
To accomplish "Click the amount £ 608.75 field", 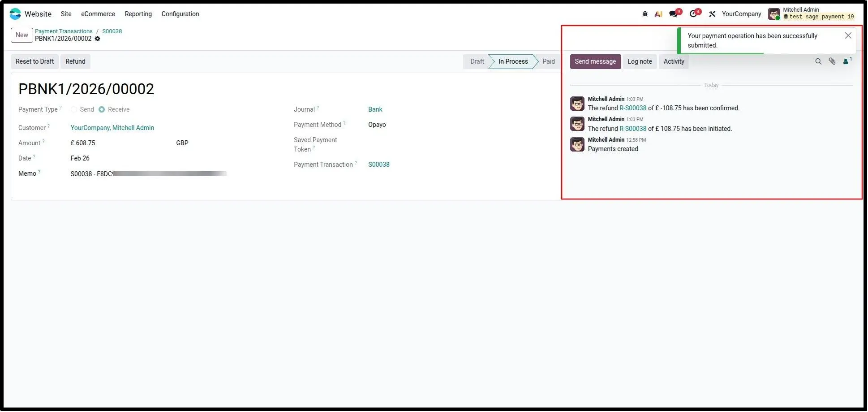I will pyautogui.click(x=83, y=143).
